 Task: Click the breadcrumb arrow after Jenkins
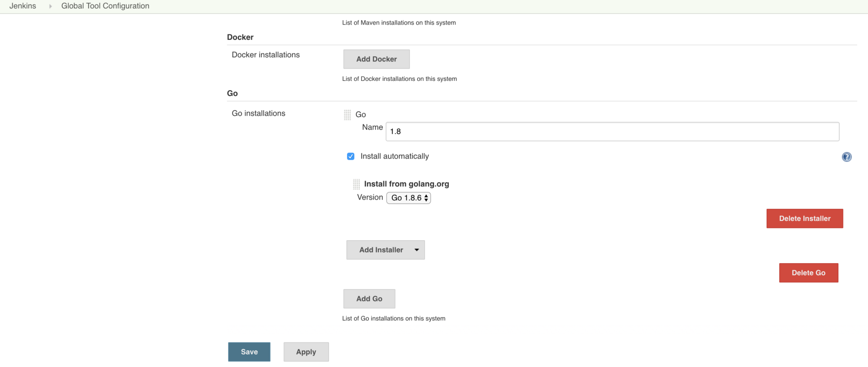pyautogui.click(x=50, y=6)
